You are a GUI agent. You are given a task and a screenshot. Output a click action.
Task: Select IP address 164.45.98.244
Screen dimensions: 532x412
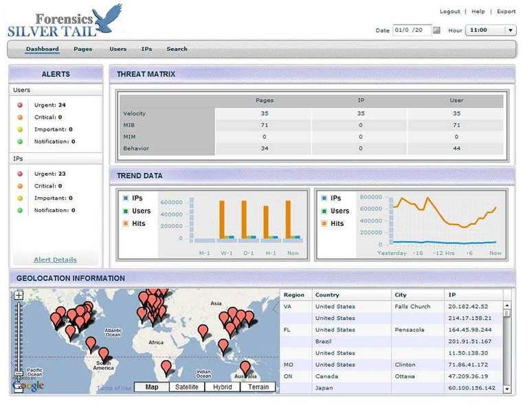tap(470, 330)
